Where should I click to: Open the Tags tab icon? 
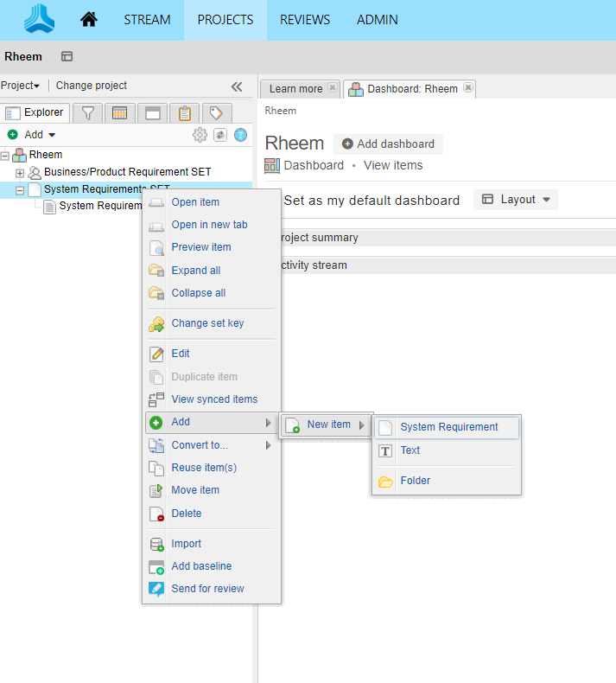[216, 113]
